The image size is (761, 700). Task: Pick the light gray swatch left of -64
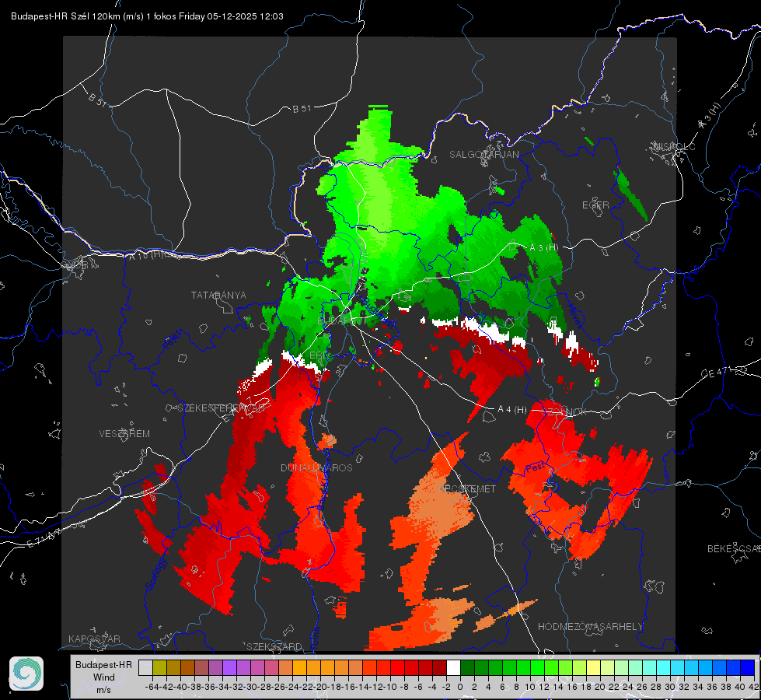(x=145, y=667)
